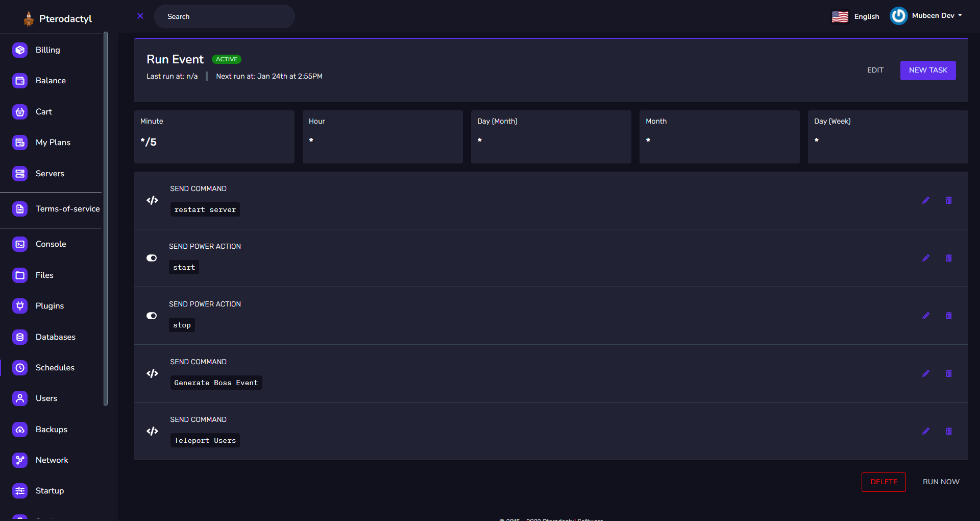
Task: Click the pencil icon on stop power action
Action: tap(925, 316)
